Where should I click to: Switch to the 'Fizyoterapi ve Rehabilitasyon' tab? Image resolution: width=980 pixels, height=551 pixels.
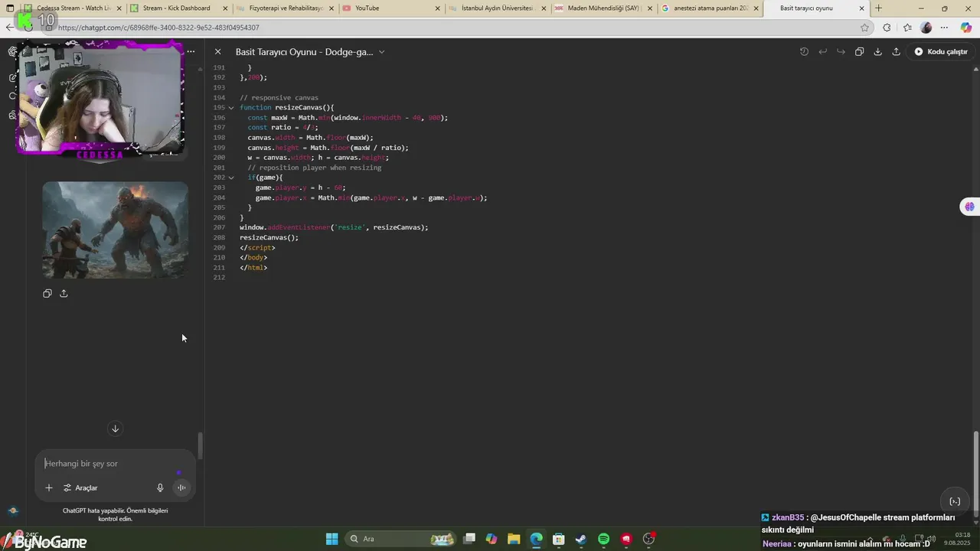pos(285,8)
